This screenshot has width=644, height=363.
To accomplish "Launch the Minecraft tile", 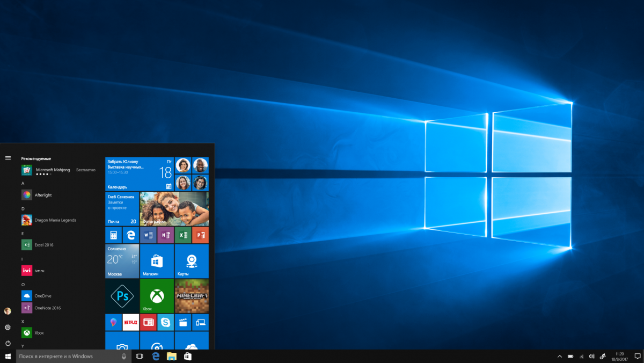I will pyautogui.click(x=192, y=296).
